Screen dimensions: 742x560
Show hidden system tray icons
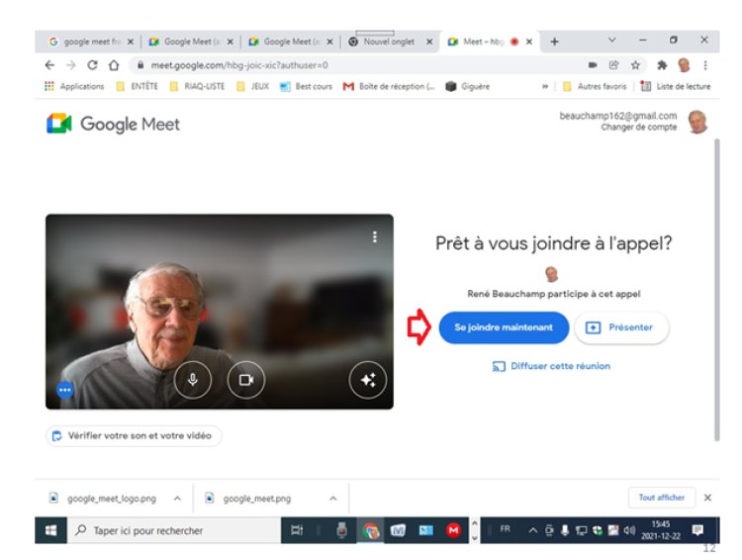533,530
